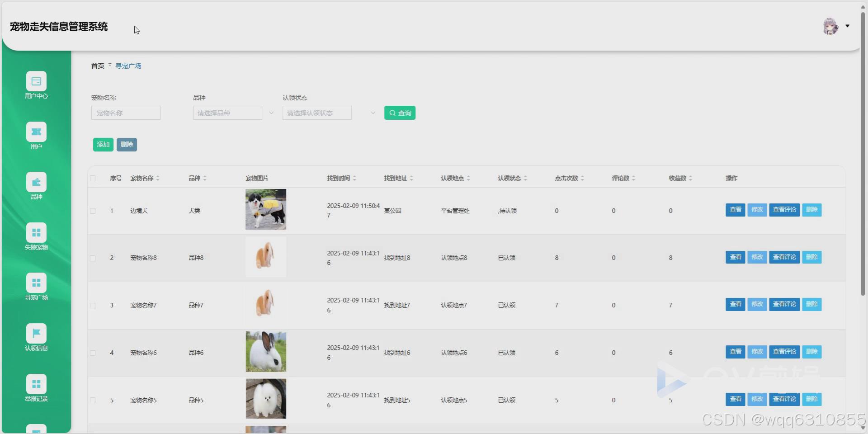Click the 删除 button above the table
Image resolution: width=868 pixels, height=434 pixels.
coord(127,145)
